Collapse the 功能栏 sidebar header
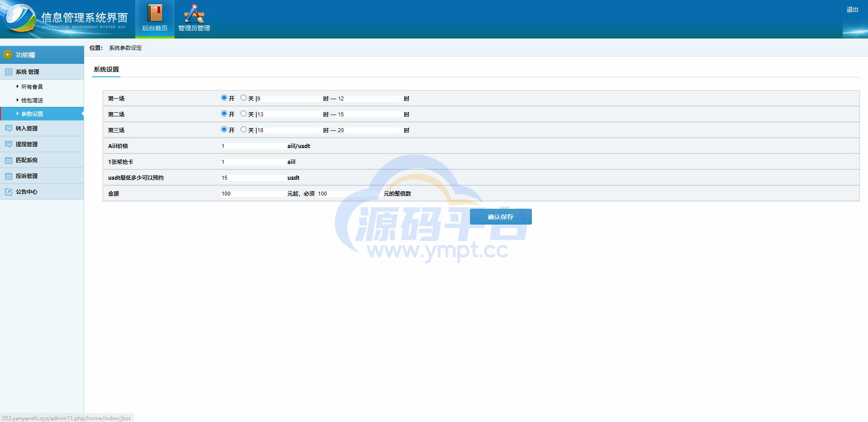 click(42, 55)
